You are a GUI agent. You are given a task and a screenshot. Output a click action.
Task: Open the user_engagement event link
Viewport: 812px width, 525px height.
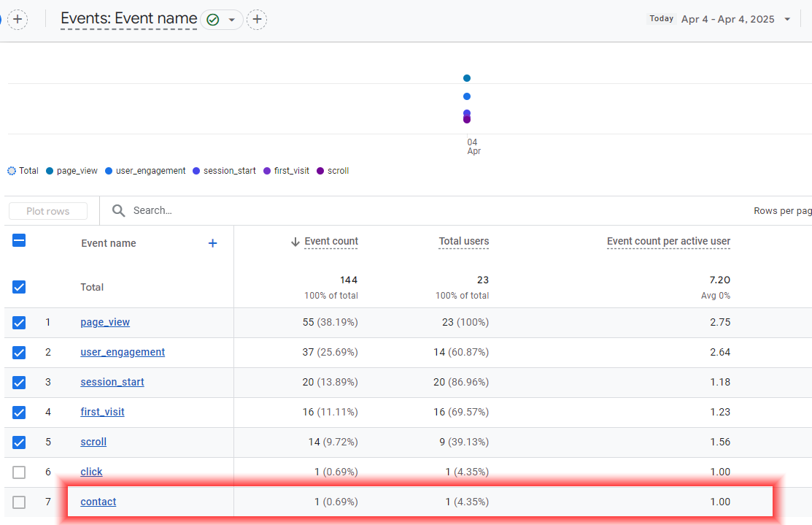(x=123, y=352)
